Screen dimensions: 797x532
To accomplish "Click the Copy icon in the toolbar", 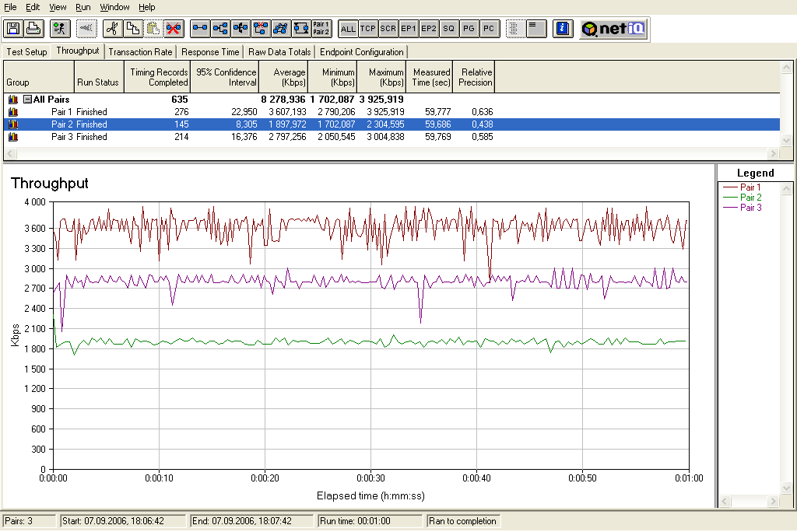I will click(x=132, y=29).
